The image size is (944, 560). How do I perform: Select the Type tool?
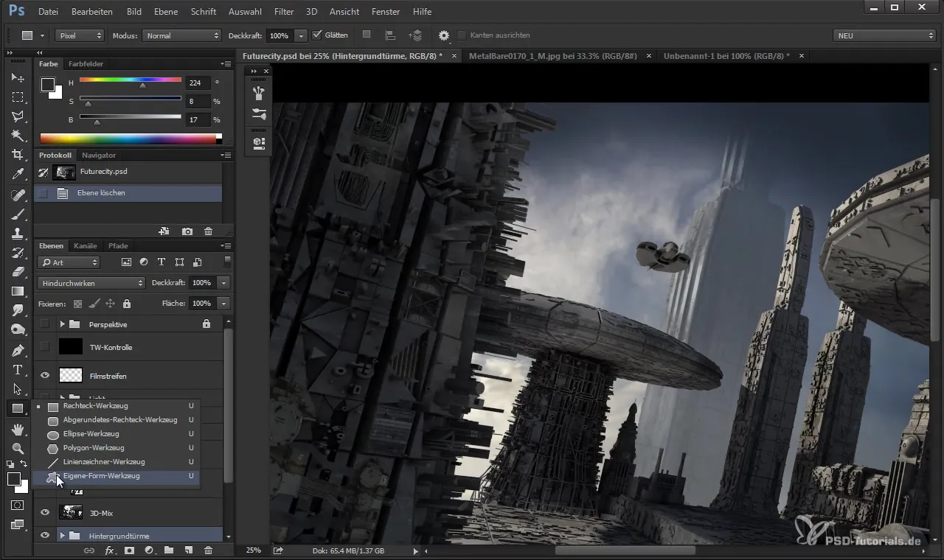click(x=18, y=370)
